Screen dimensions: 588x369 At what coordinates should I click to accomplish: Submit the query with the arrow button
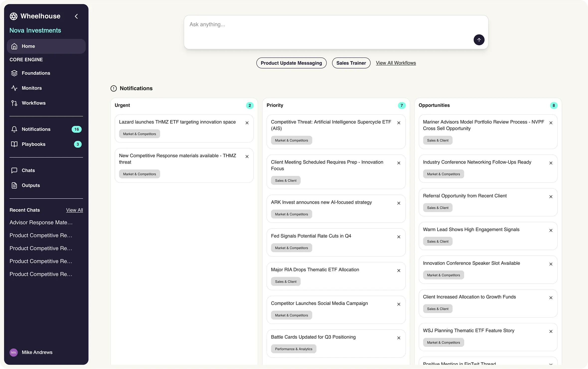coord(479,40)
